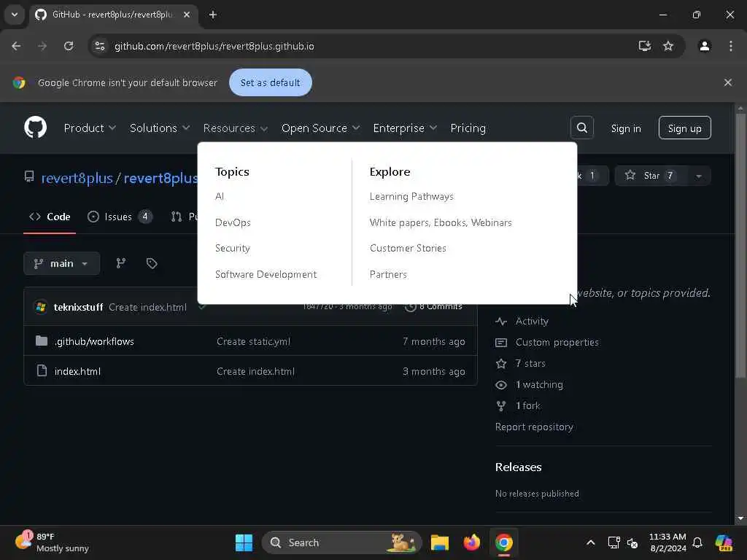Viewport: 747px width, 560px height.
Task: Open the tab search dropdown arrow
Action: coord(15,15)
